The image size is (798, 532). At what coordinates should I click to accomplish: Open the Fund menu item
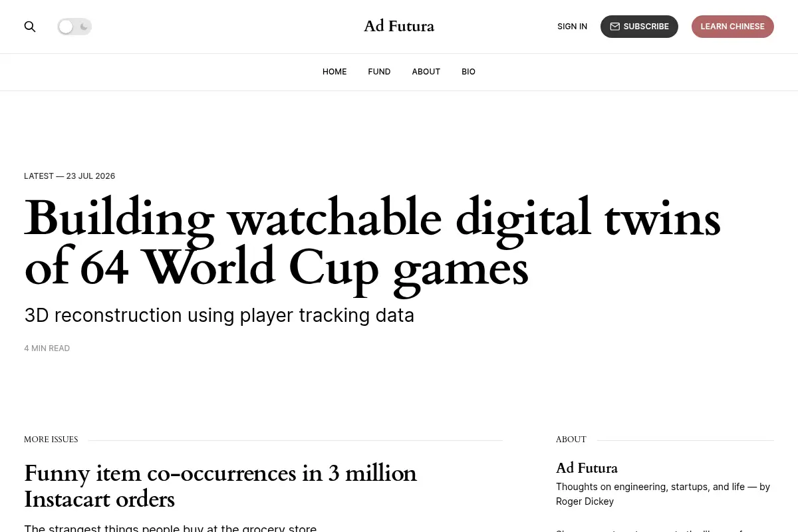point(379,72)
